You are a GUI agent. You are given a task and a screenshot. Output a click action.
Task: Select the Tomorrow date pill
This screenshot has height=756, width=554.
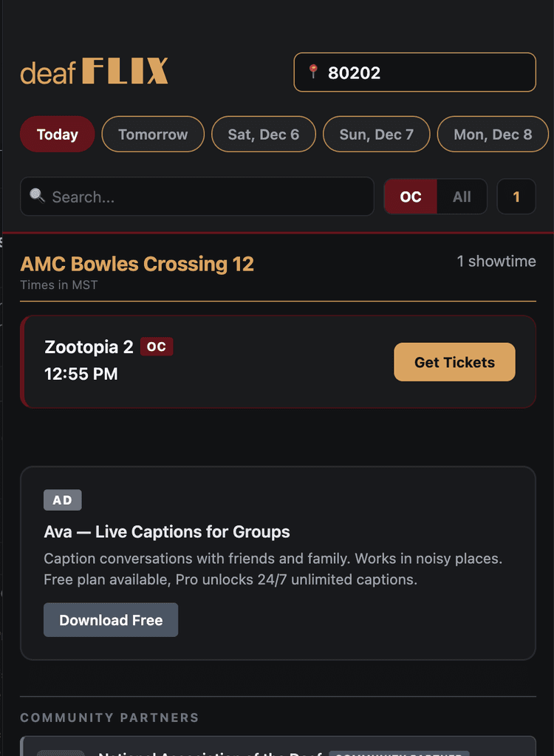[153, 134]
